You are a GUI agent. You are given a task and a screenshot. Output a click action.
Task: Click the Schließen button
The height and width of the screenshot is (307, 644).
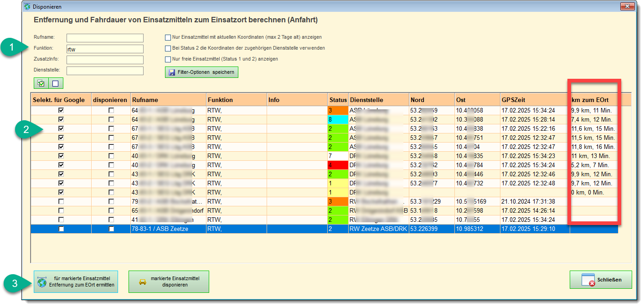click(x=601, y=280)
